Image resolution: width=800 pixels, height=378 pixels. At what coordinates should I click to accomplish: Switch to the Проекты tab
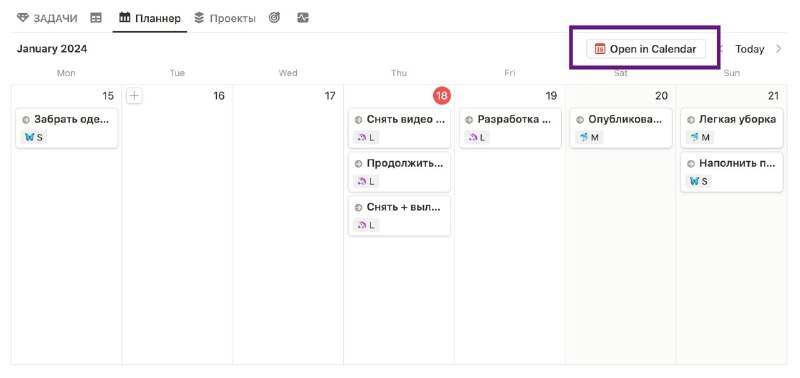point(225,18)
